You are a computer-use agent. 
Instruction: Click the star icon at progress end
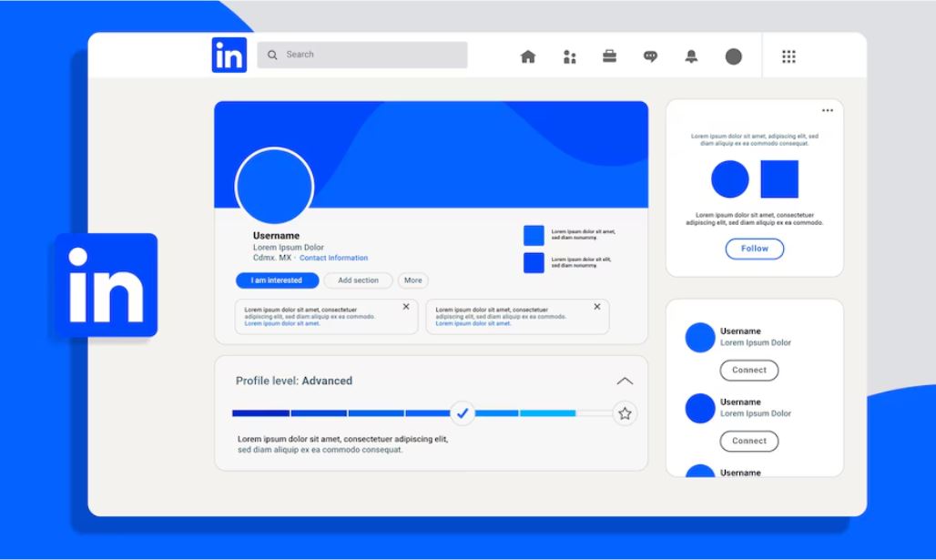coord(625,413)
